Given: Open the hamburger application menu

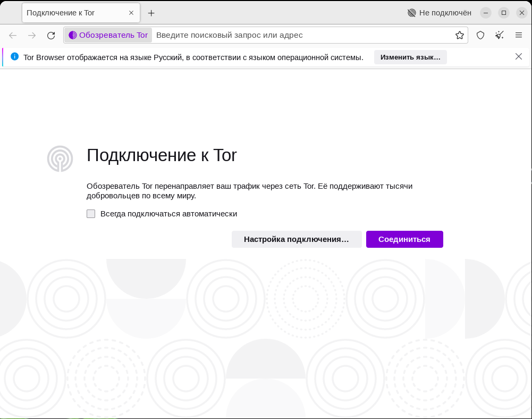Looking at the screenshot, I should point(518,35).
